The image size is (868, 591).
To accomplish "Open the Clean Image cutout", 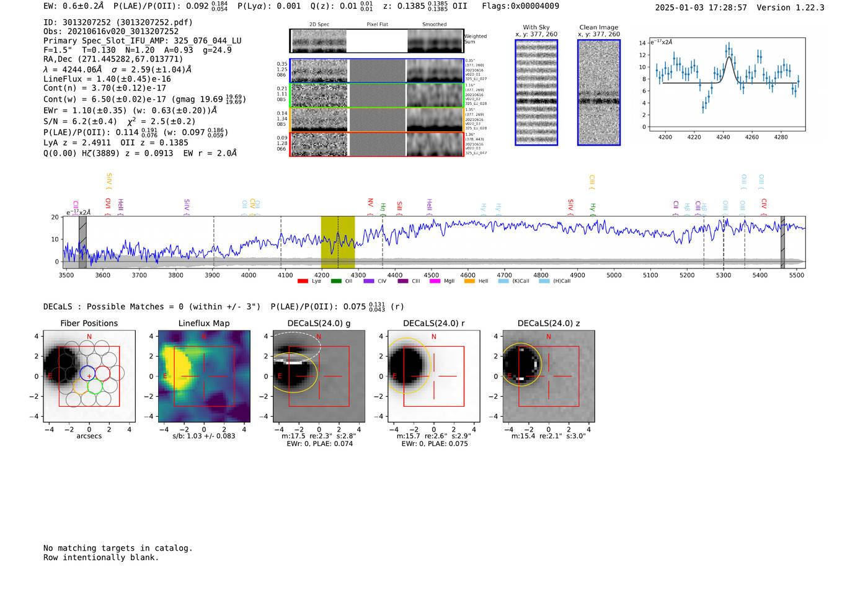I will click(x=599, y=92).
